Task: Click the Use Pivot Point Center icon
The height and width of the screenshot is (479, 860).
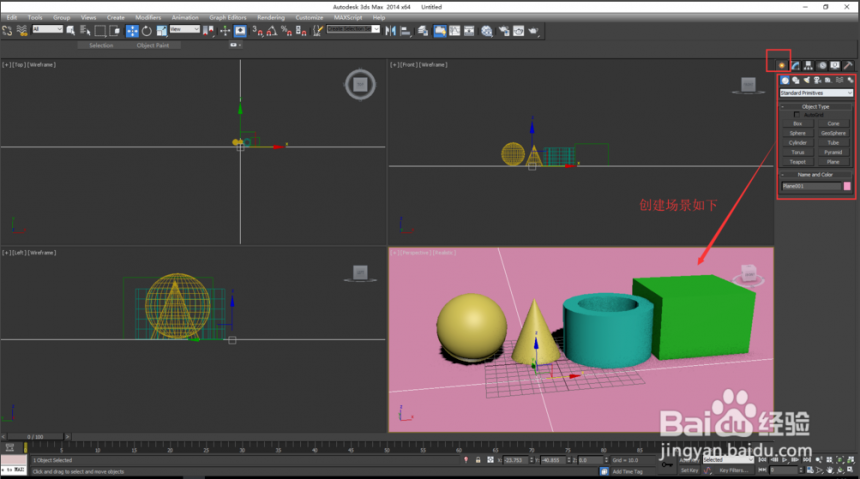Action: point(208,31)
